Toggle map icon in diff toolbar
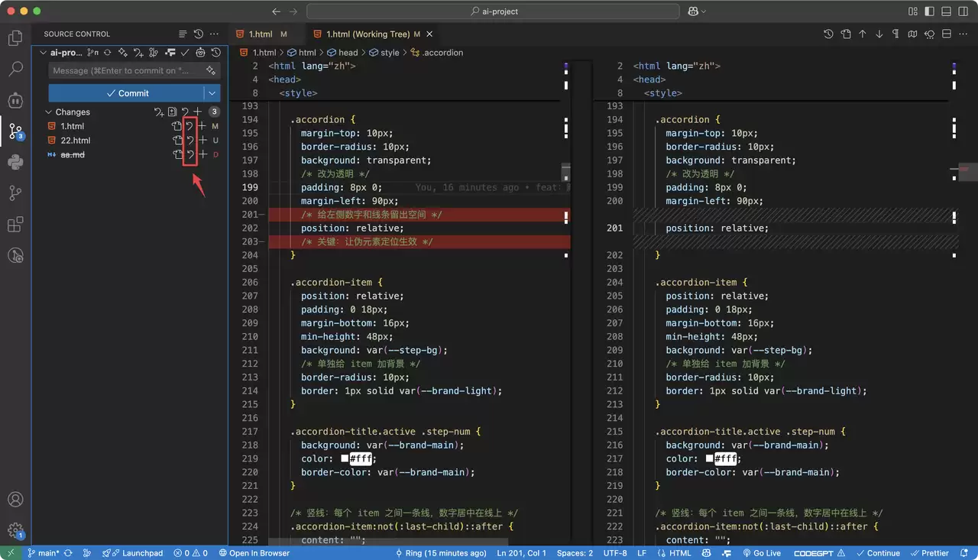The width and height of the screenshot is (978, 560). [x=913, y=34]
